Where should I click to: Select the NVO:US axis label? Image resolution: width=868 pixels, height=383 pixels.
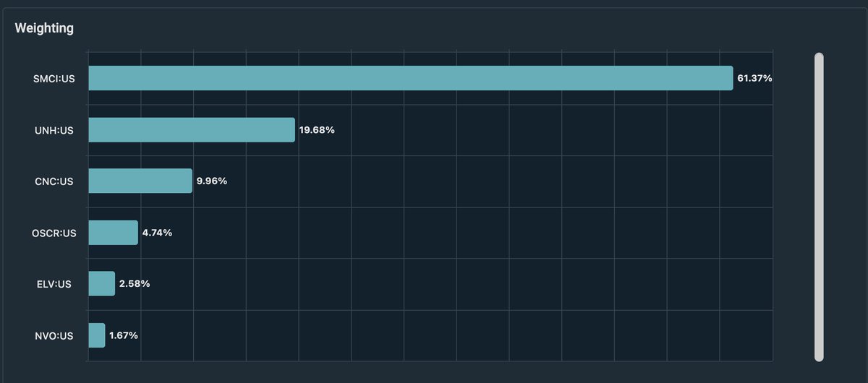(x=55, y=335)
